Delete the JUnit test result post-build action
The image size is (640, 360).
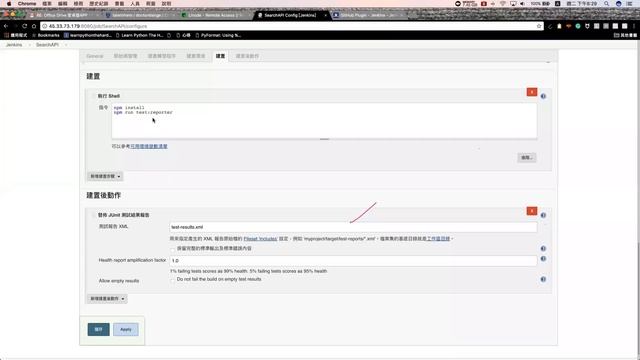pos(531,211)
